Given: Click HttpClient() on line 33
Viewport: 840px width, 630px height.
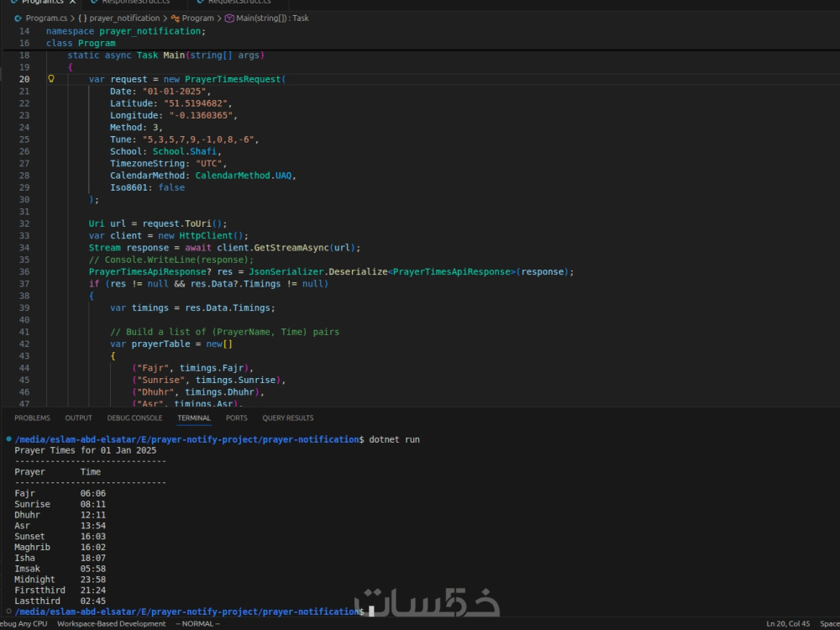Looking at the screenshot, I should click(212, 235).
